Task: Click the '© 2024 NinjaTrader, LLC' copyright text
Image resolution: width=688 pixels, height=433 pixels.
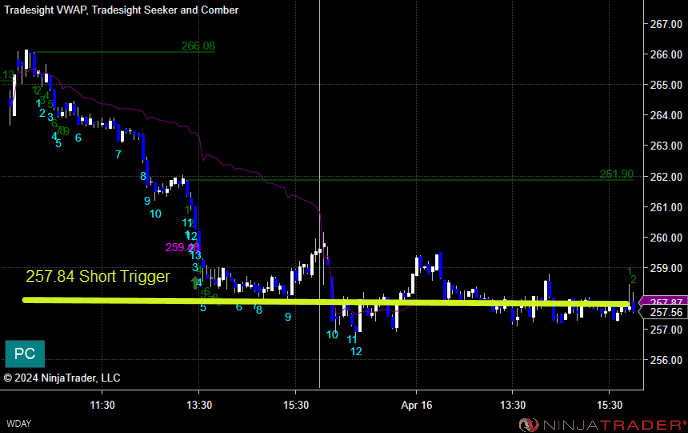Action: pos(62,378)
